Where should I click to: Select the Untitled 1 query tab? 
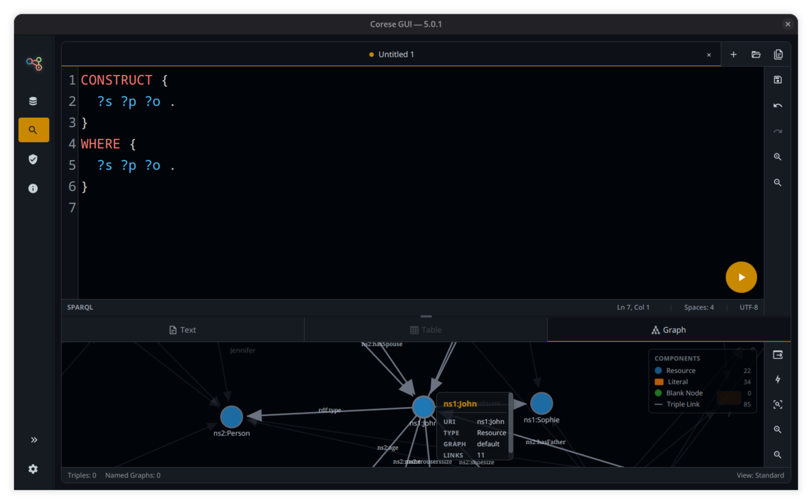point(391,54)
